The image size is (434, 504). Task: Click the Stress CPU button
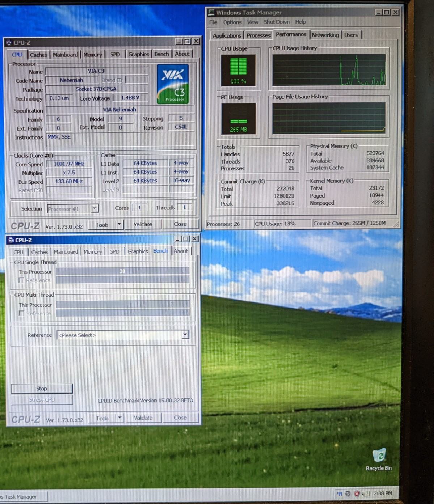point(42,400)
